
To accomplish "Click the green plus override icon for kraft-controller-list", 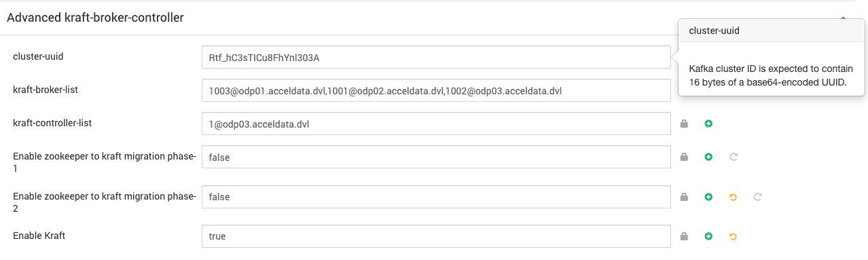I will pos(708,124).
